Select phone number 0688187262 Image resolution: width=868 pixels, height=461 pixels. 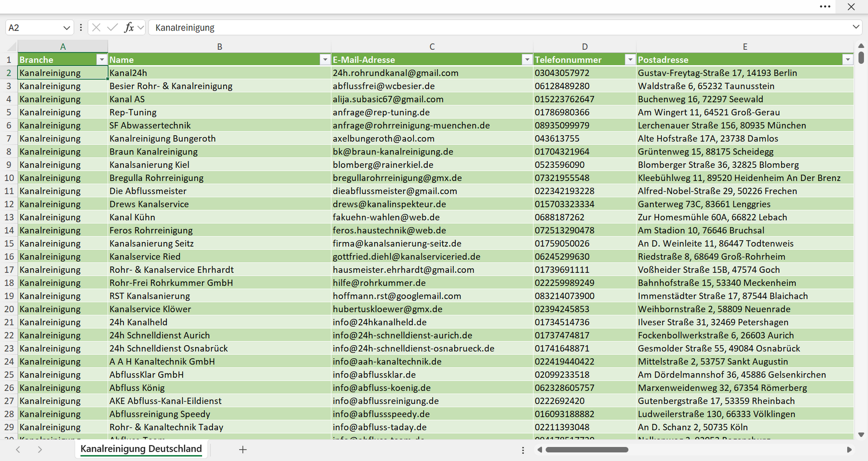tap(584, 217)
